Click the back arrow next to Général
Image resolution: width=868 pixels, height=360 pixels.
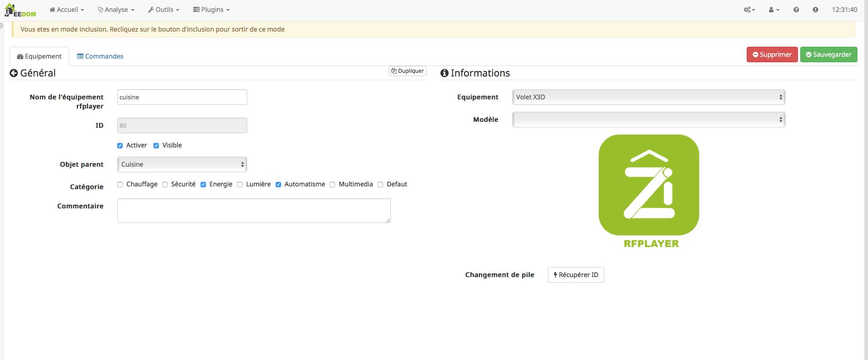[14, 73]
